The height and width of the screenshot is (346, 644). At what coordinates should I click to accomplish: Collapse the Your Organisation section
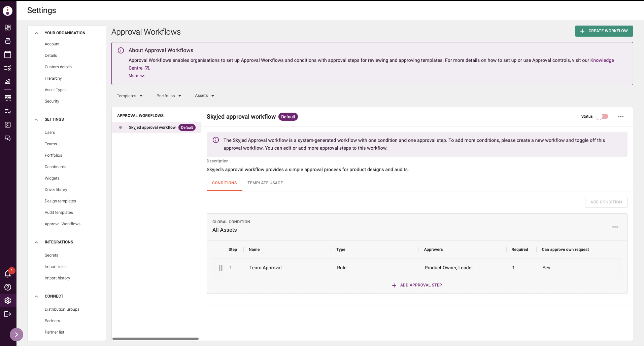[x=36, y=33]
